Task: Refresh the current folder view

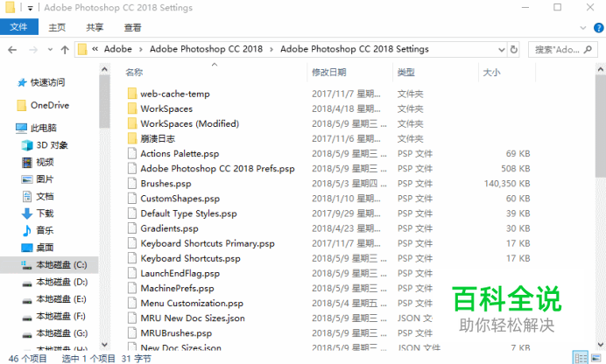Action: [514, 50]
